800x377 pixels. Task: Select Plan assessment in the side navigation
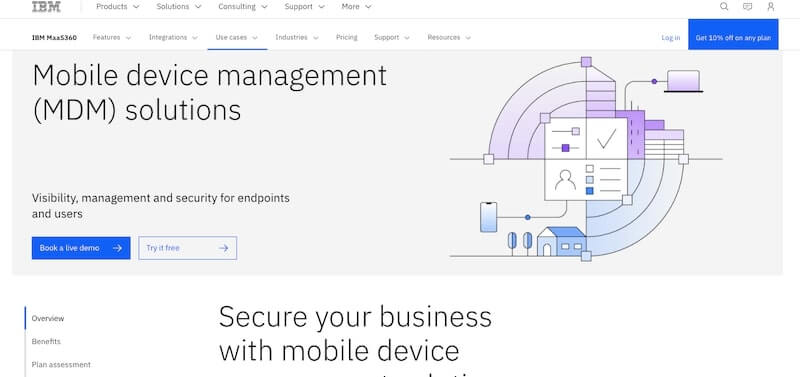(x=61, y=364)
